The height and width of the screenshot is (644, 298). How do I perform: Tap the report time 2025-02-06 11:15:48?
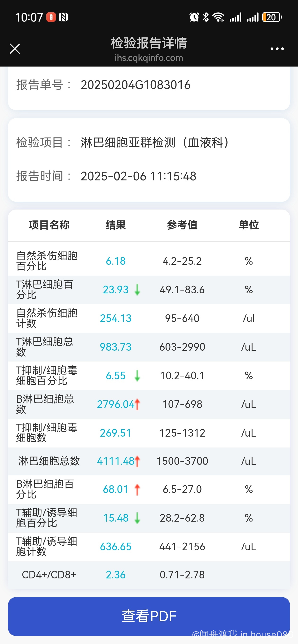138,176
